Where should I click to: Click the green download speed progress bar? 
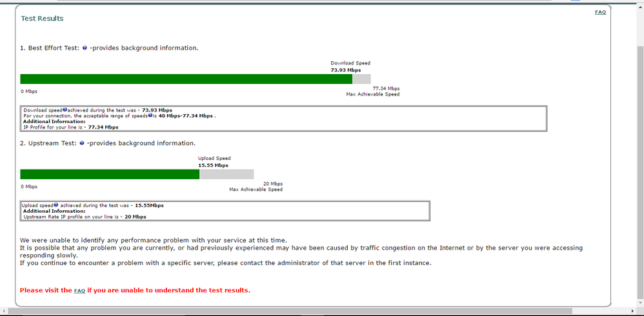point(186,79)
